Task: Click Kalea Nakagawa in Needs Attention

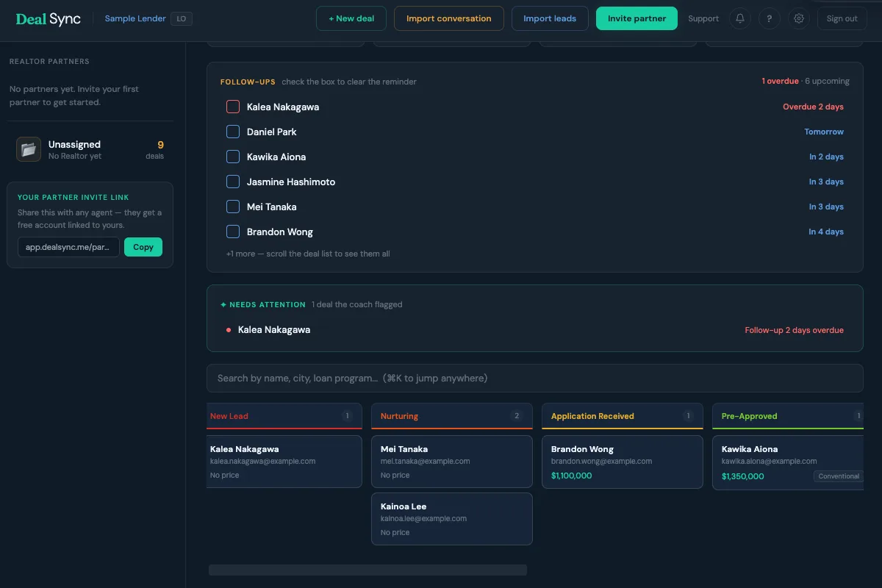Action: pos(274,329)
